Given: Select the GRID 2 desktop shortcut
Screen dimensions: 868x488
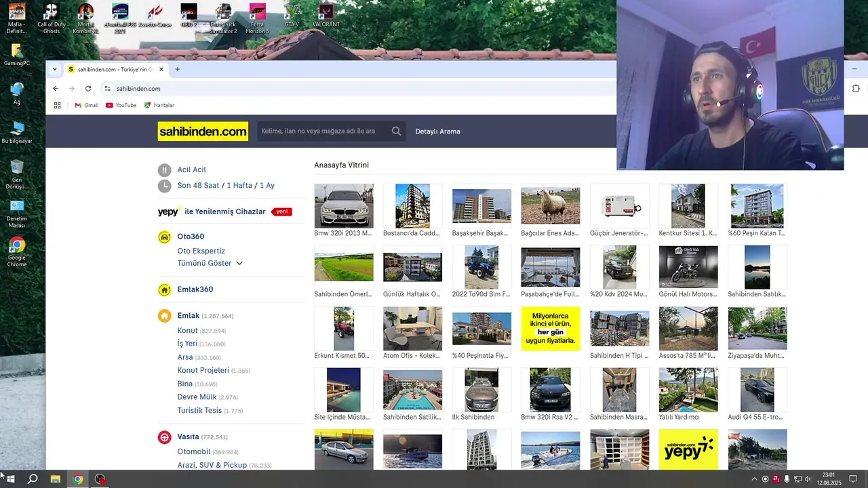Looking at the screenshot, I should tap(189, 16).
